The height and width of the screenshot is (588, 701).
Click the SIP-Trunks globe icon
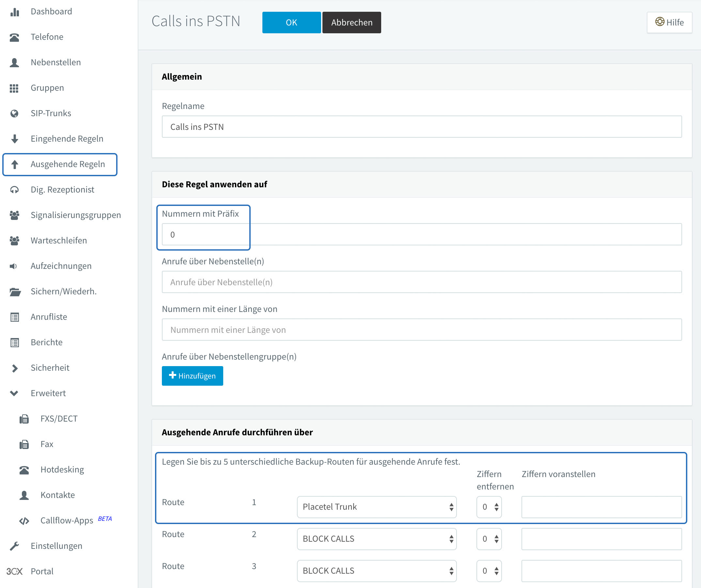click(x=14, y=114)
